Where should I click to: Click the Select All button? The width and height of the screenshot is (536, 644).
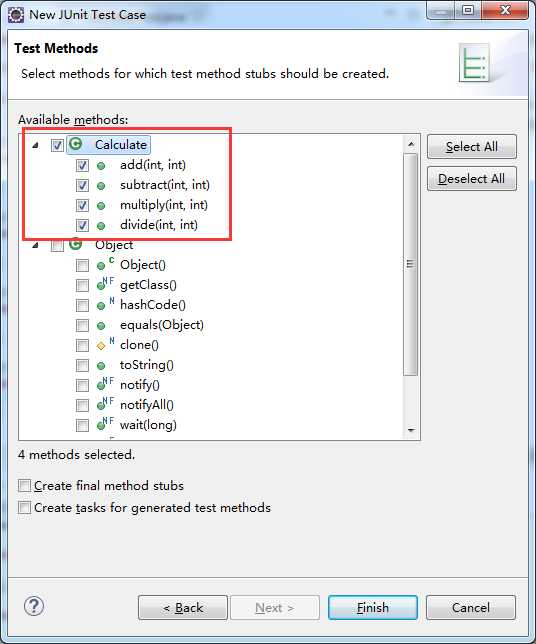tap(472, 147)
